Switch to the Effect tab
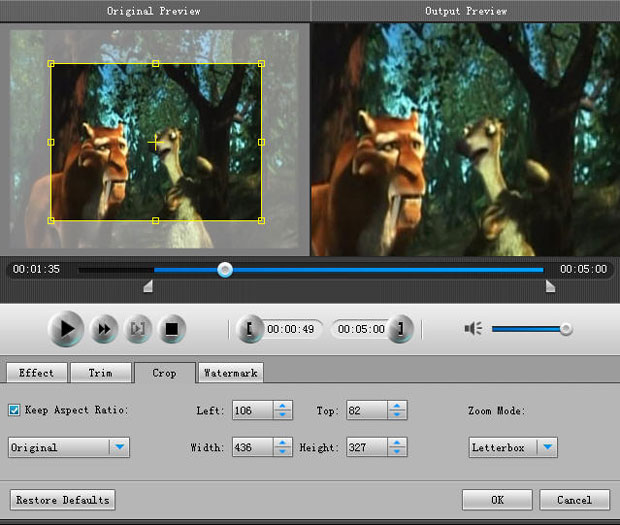The height and width of the screenshot is (525, 620). pos(37,373)
